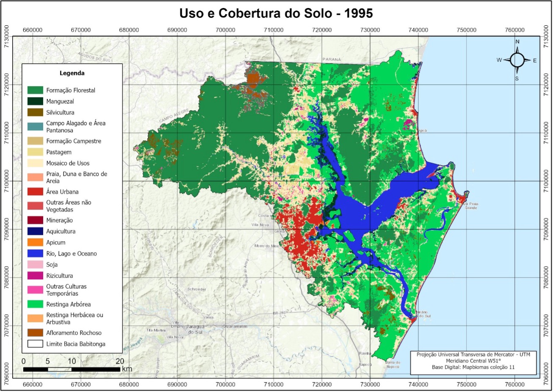554x392 pixels.
Task: Click the 'Projeção Universal Transversa de Mercator' text
Action: [473, 354]
